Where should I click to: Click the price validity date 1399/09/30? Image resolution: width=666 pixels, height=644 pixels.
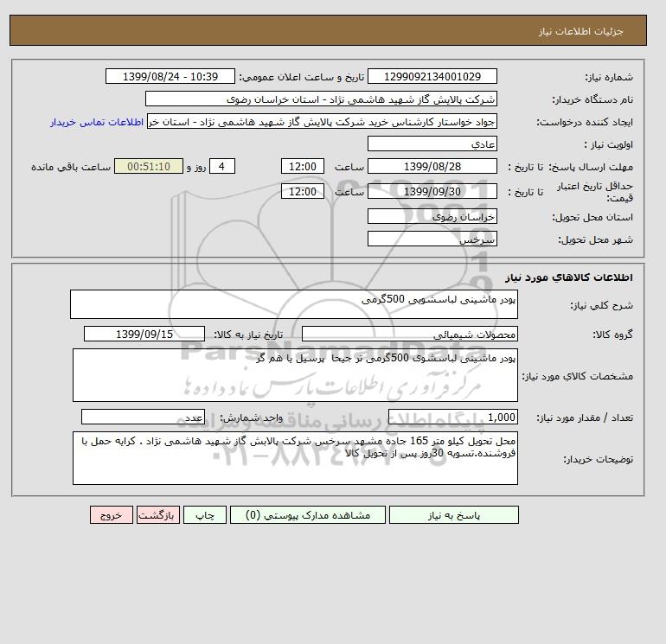(x=432, y=191)
